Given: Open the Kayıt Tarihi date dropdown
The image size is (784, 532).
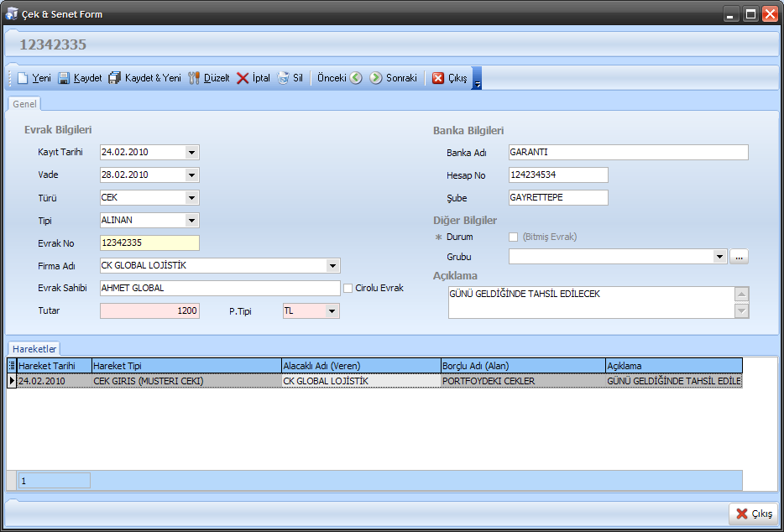Looking at the screenshot, I should click(x=191, y=153).
